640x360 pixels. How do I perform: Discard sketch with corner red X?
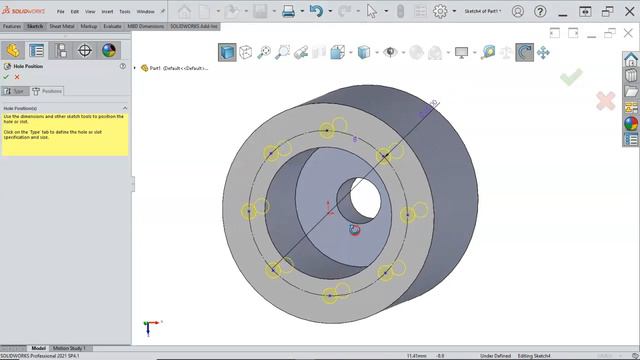605,101
